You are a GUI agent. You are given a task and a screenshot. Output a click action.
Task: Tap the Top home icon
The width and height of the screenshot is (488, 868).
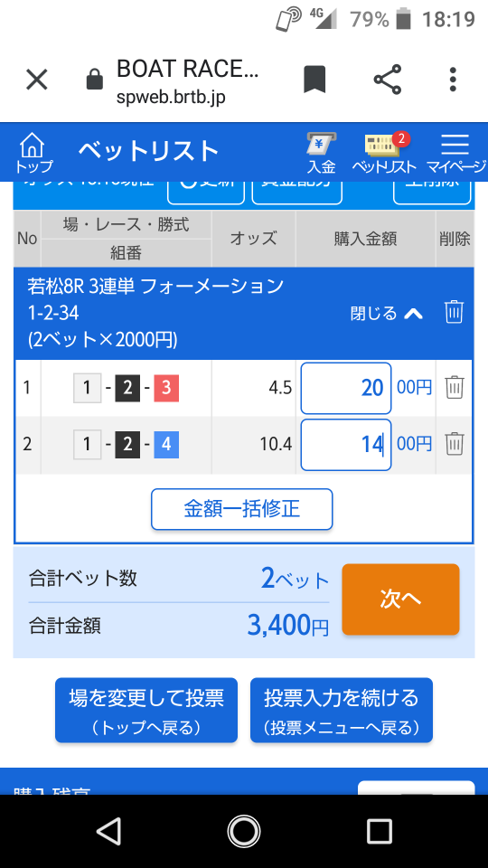pyautogui.click(x=33, y=152)
